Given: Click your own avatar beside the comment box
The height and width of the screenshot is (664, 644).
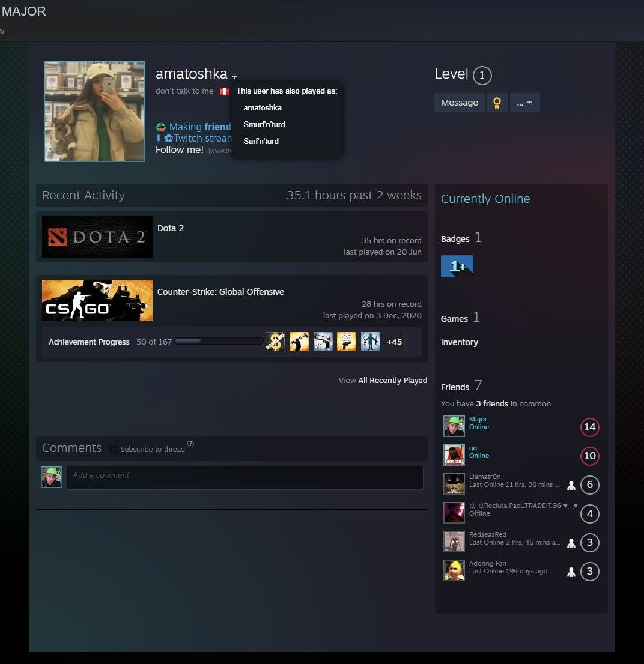Looking at the screenshot, I should pyautogui.click(x=52, y=477).
